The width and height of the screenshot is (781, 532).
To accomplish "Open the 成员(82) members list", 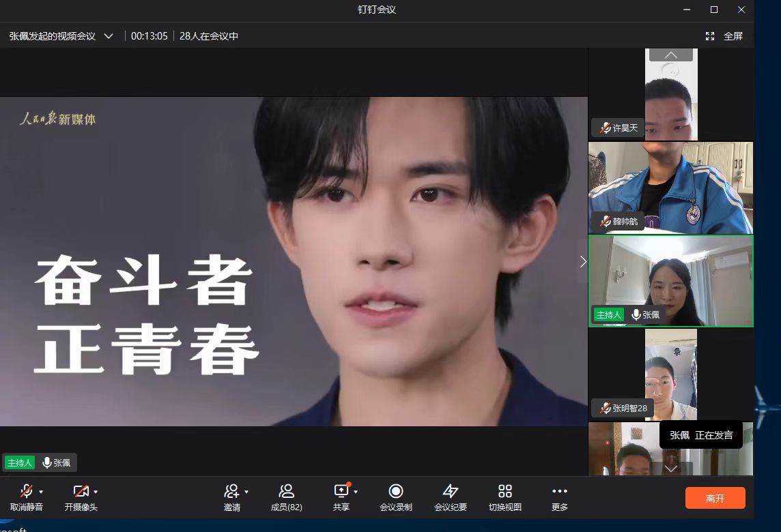I will pyautogui.click(x=287, y=497).
